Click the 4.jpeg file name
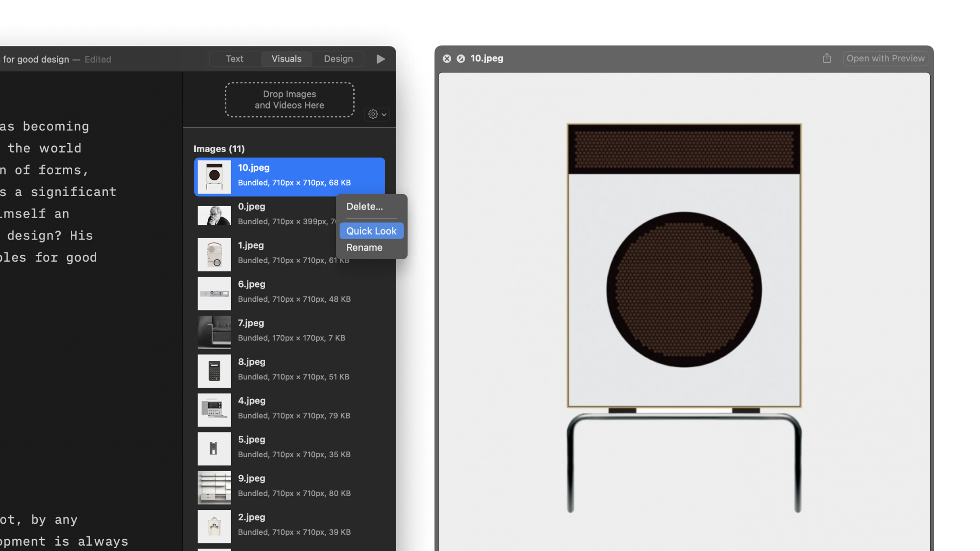The height and width of the screenshot is (551, 980). coord(252,401)
